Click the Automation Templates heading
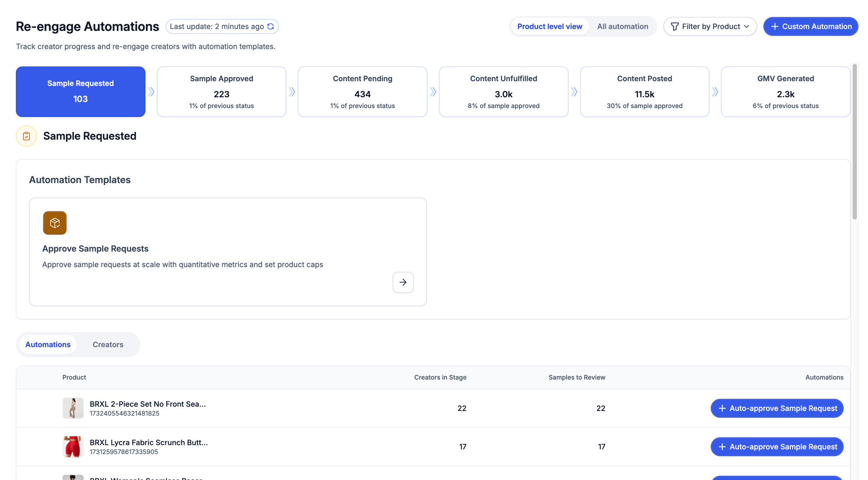 pos(80,180)
